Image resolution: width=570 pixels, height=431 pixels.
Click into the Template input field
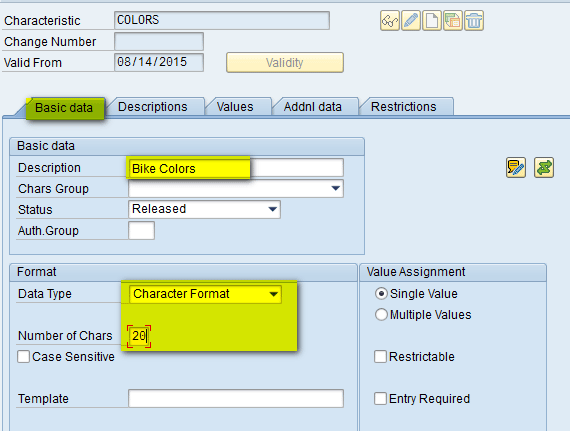(x=236, y=398)
